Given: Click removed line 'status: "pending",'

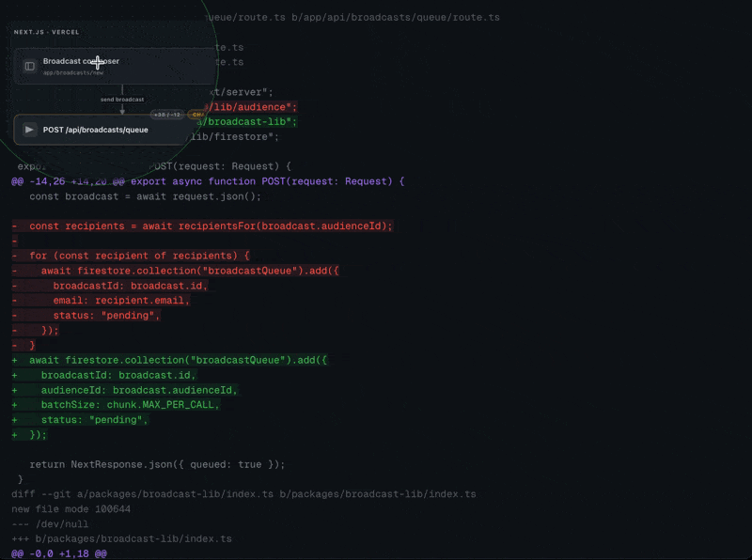Looking at the screenshot, I should click(x=86, y=315).
